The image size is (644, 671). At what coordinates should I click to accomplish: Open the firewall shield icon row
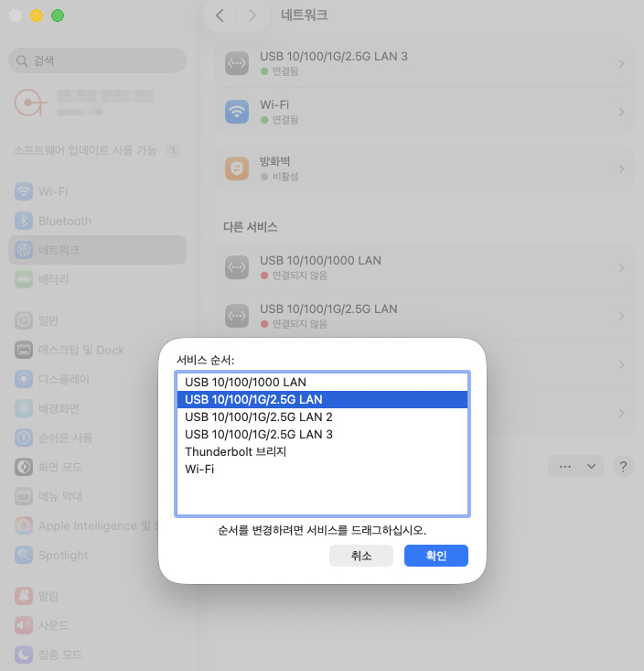[x=237, y=168]
